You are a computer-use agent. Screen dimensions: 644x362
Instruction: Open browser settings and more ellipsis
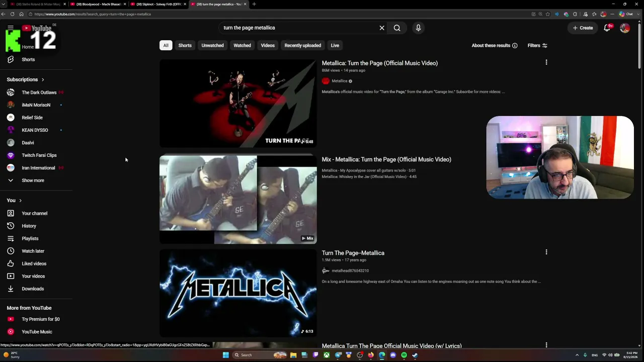point(612,14)
